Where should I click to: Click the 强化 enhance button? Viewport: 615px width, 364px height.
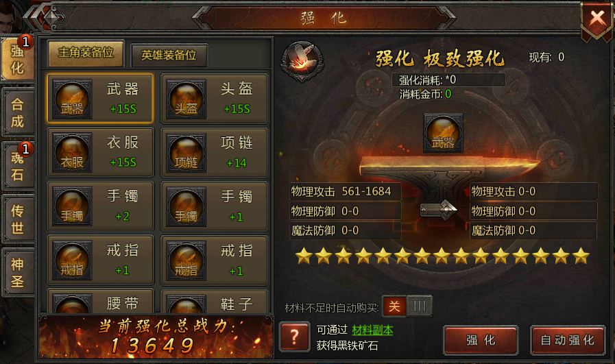(x=481, y=340)
